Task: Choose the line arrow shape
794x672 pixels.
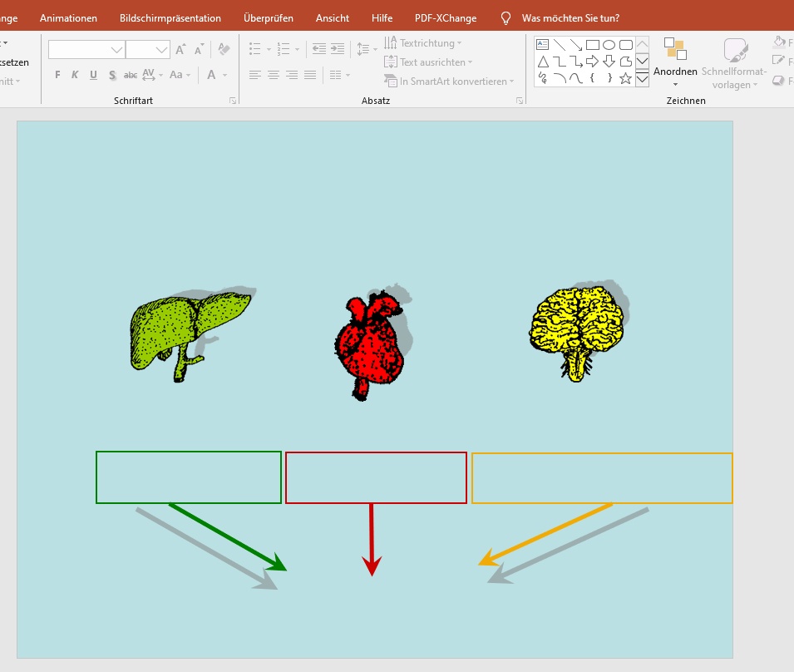Action: pos(575,45)
